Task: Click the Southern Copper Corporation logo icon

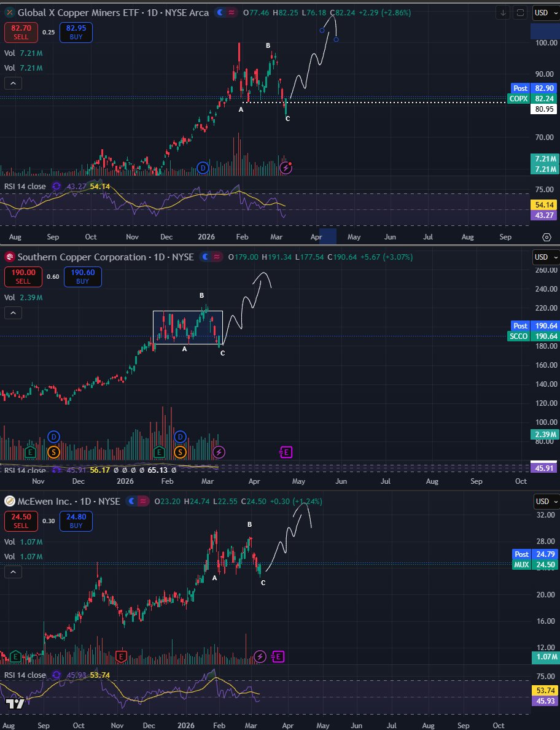Action: click(9, 257)
